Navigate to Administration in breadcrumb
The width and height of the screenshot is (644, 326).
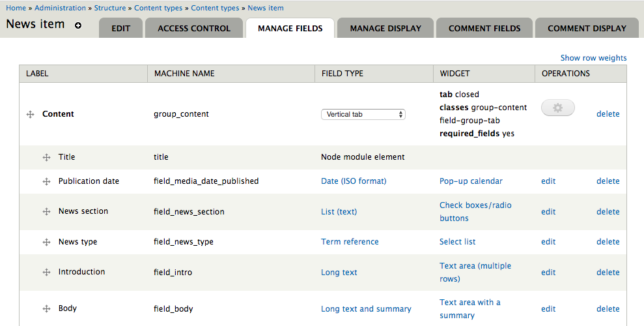point(60,8)
